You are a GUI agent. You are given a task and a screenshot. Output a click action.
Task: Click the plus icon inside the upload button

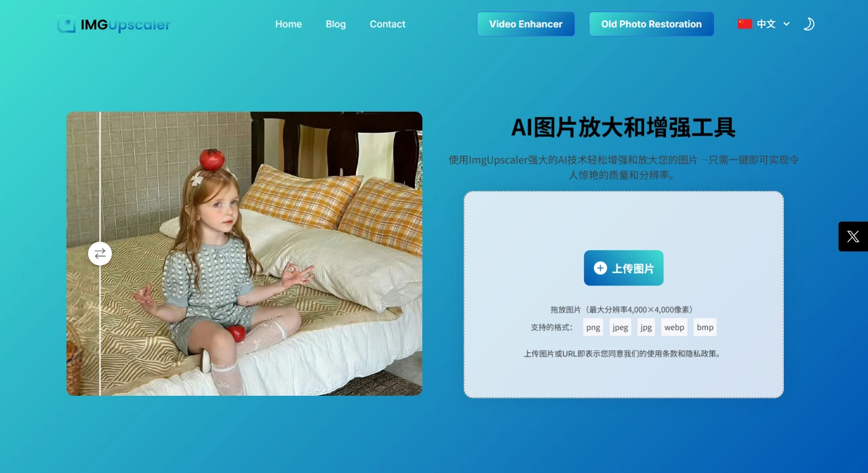(x=599, y=268)
